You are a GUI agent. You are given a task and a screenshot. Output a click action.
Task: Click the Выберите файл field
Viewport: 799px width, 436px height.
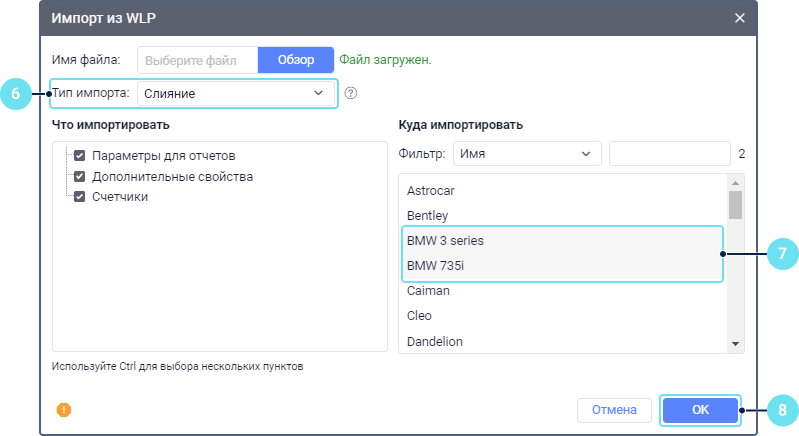[x=197, y=60]
